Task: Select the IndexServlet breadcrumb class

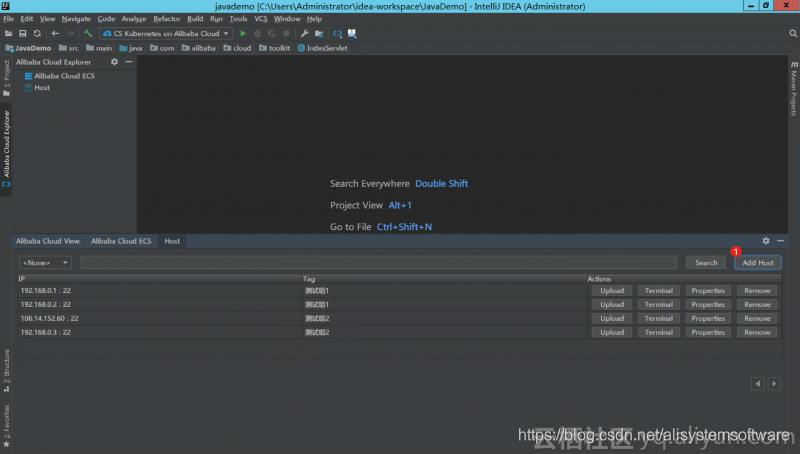Action: [x=322, y=48]
